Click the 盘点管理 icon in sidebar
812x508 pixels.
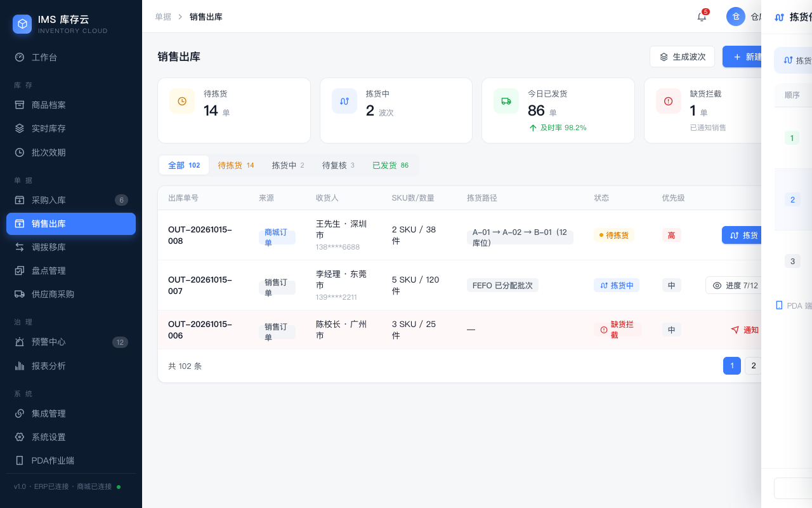pos(20,271)
